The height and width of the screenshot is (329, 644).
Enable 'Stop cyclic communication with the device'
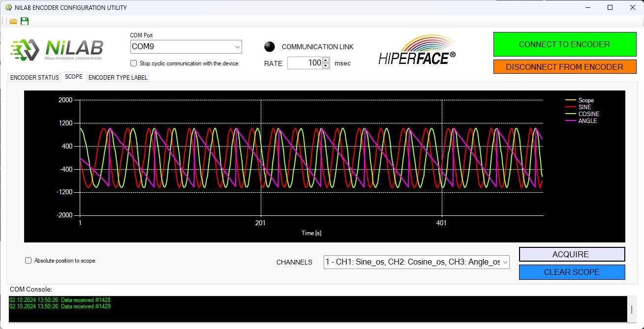(133, 63)
